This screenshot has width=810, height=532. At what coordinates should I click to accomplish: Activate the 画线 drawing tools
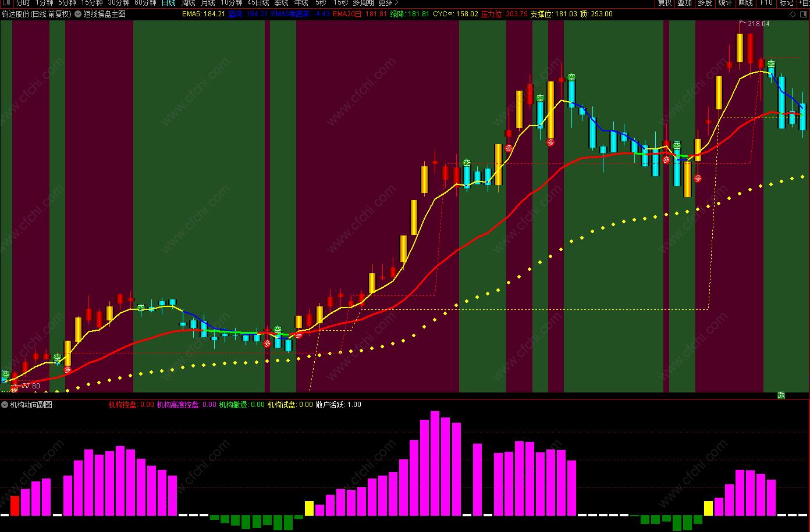coord(745,3)
